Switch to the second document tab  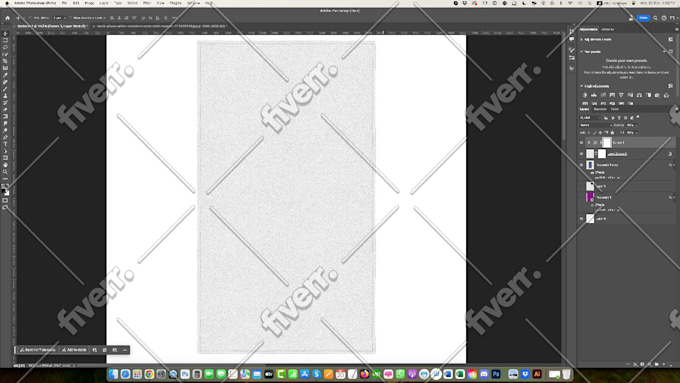coord(160,26)
